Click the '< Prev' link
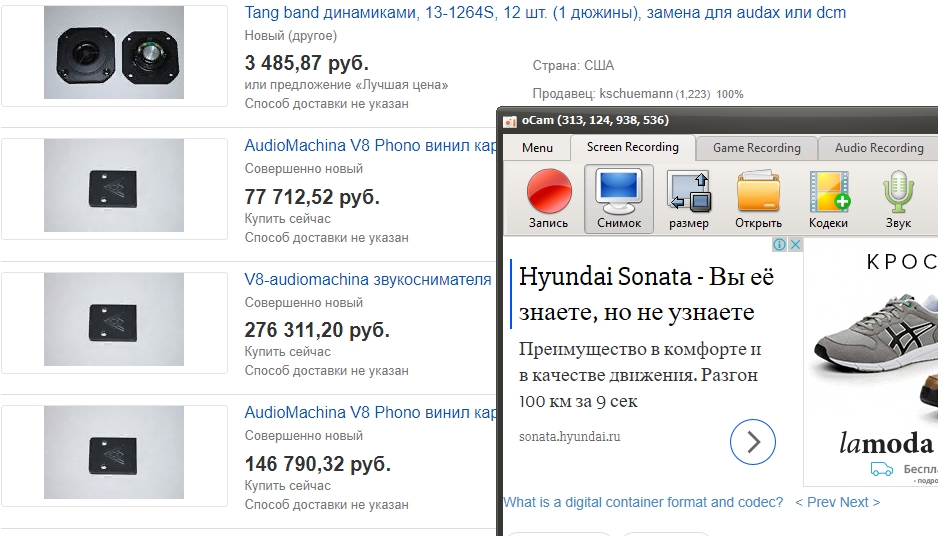 [x=814, y=502]
